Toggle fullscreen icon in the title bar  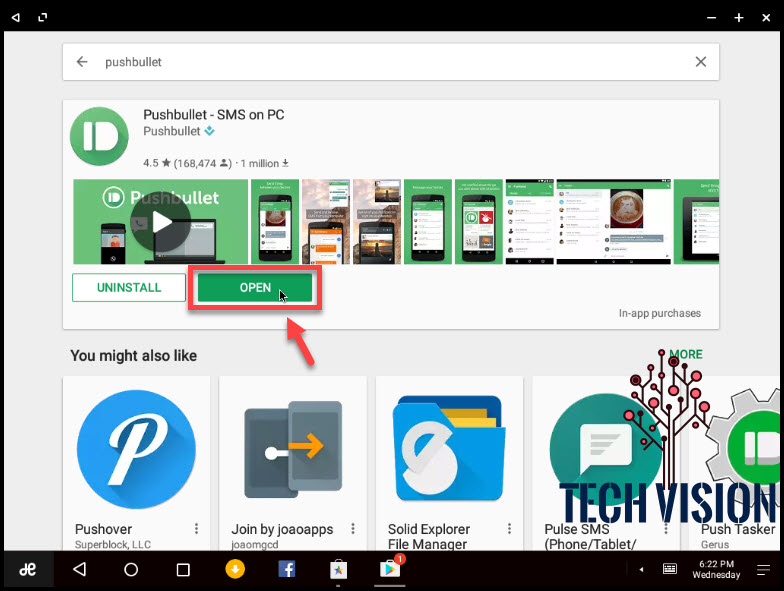coord(43,18)
